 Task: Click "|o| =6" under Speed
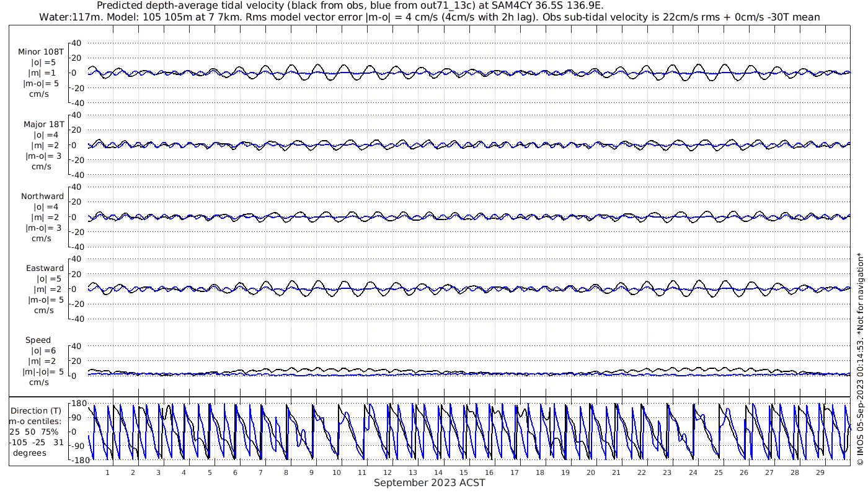pyautogui.click(x=44, y=350)
